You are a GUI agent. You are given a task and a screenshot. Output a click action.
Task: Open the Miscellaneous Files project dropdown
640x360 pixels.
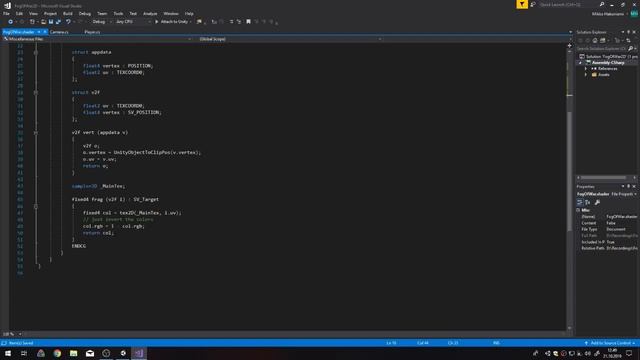point(97,39)
